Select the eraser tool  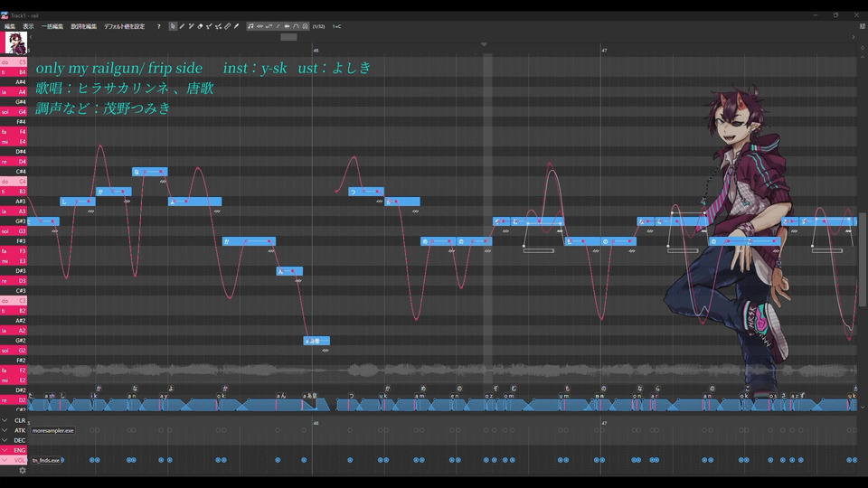(200, 26)
